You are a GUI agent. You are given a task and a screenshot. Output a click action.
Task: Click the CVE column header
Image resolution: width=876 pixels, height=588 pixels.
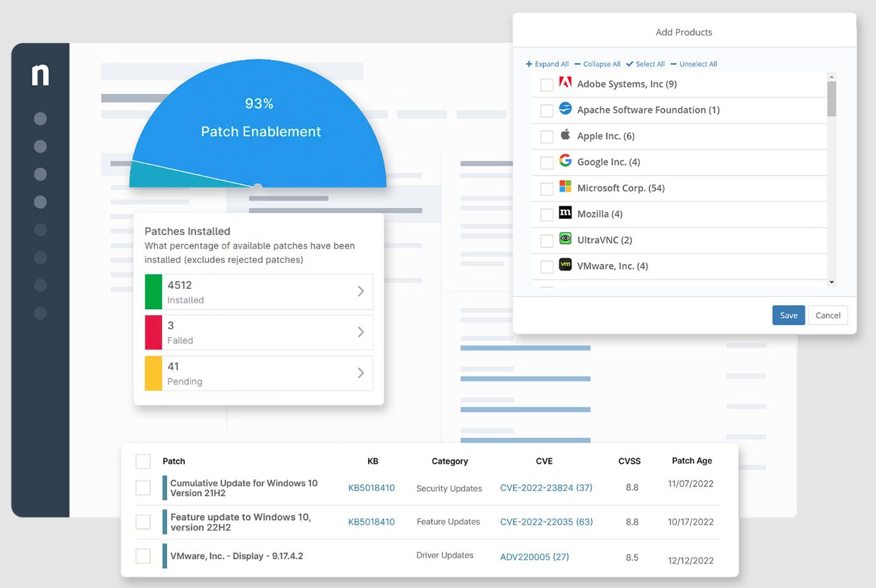click(544, 461)
